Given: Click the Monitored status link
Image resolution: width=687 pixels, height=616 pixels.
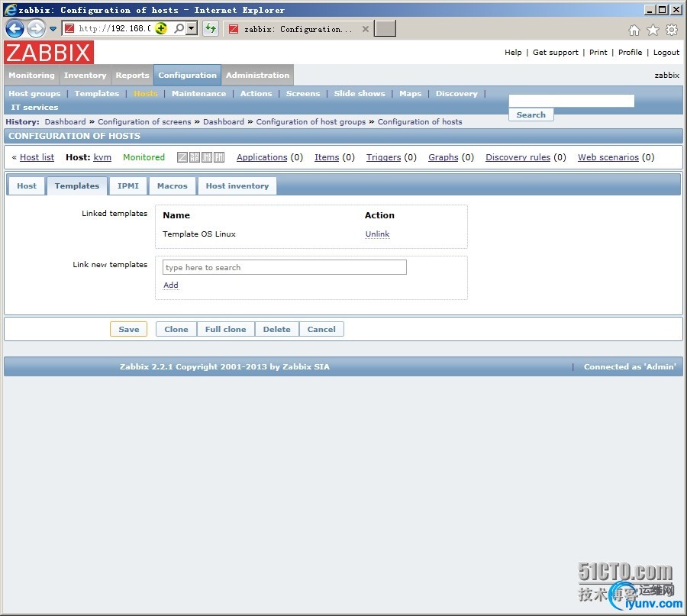Looking at the screenshot, I should [x=144, y=157].
